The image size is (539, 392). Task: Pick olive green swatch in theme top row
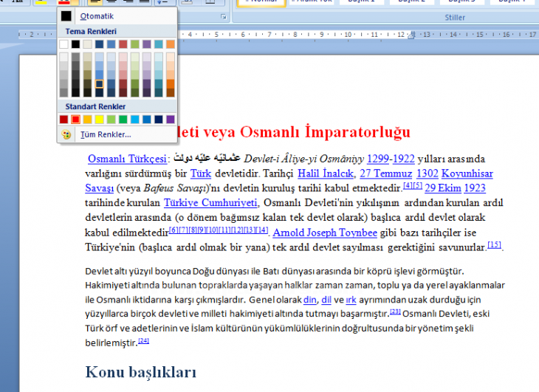[x=135, y=44]
